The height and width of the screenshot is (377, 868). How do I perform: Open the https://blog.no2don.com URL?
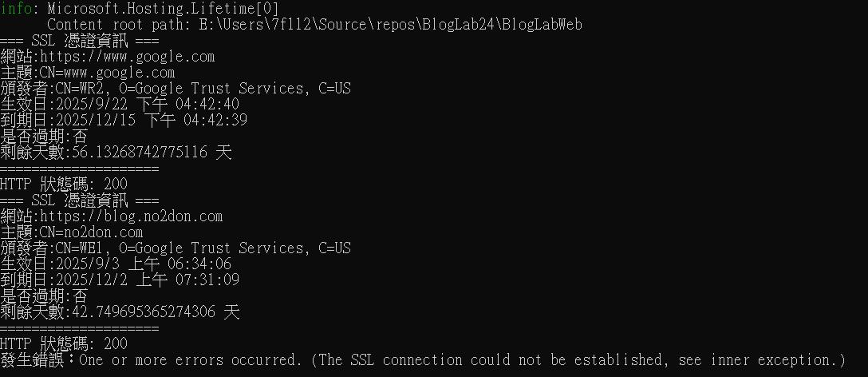click(x=131, y=216)
